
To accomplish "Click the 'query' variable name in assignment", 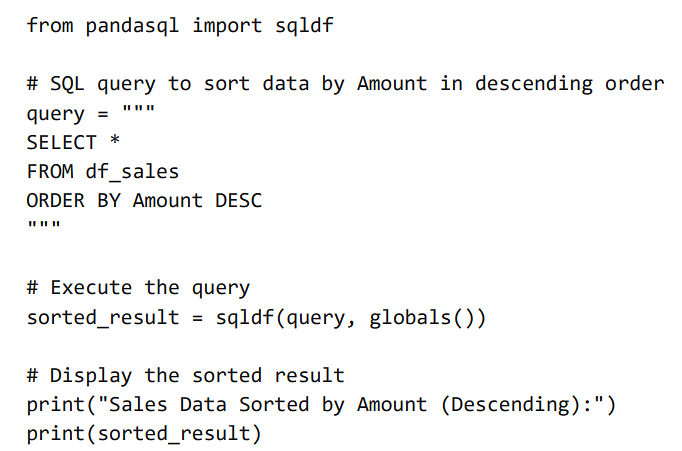I will pyautogui.click(x=56, y=115).
